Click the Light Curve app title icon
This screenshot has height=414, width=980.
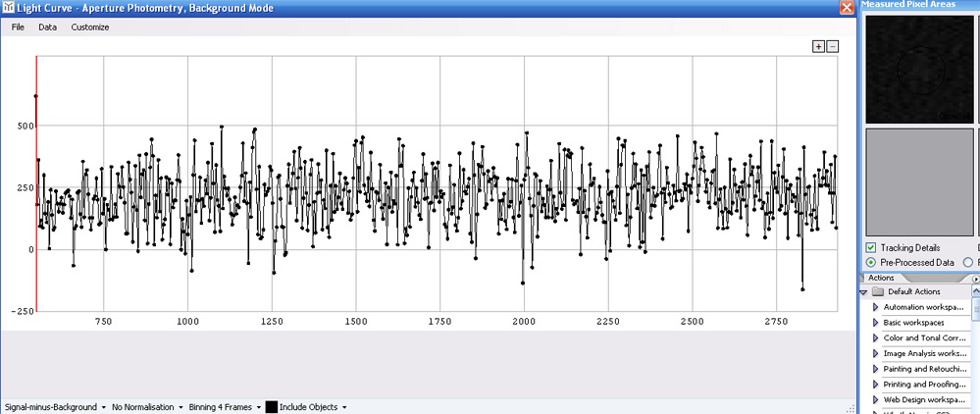point(8,8)
